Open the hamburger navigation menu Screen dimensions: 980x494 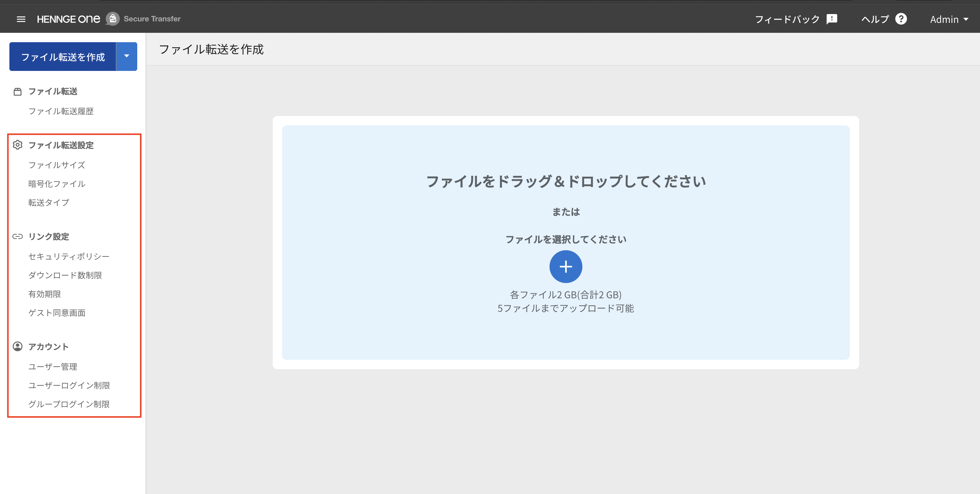pyautogui.click(x=21, y=19)
